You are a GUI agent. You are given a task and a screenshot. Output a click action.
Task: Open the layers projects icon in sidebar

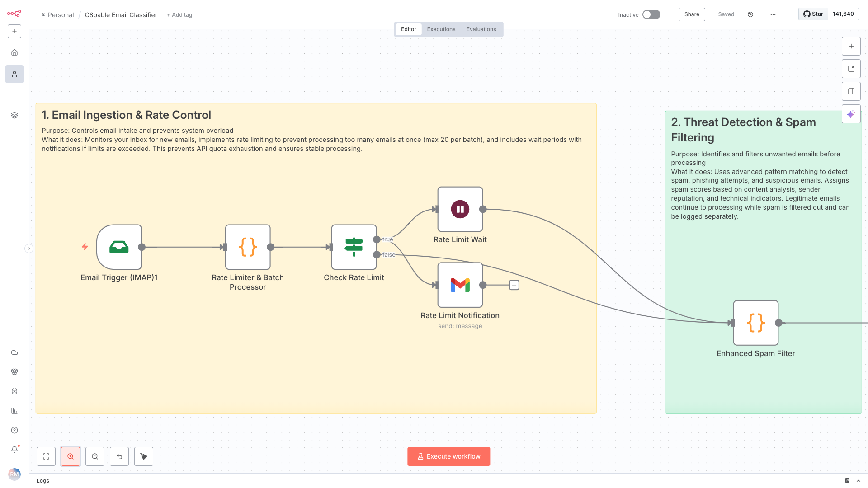pos(14,115)
